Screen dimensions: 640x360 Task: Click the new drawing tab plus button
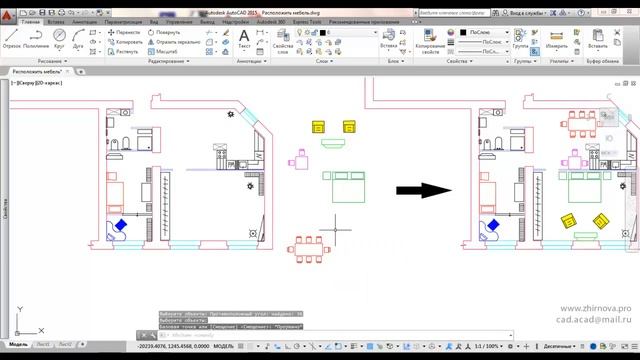tap(81, 71)
